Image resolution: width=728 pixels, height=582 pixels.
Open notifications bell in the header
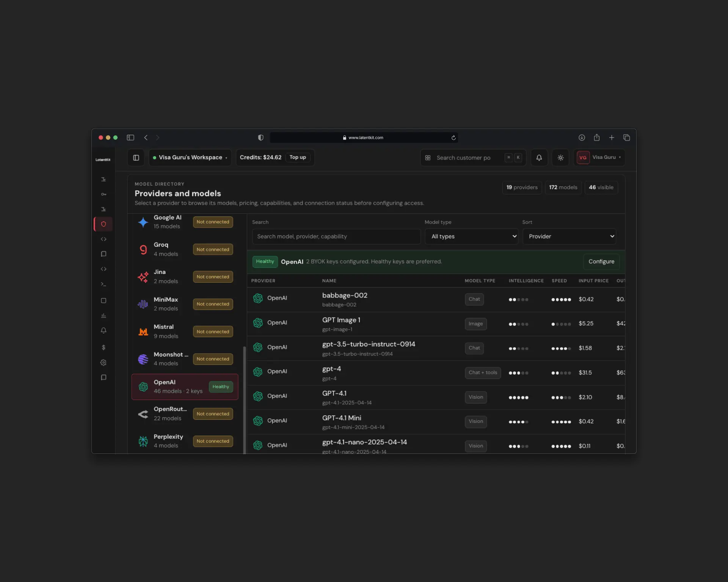tap(539, 158)
